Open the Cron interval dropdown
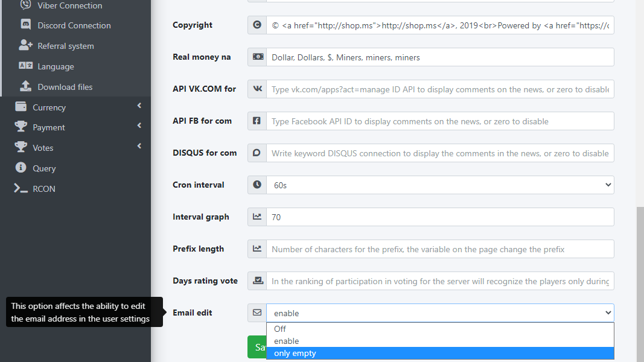 click(439, 185)
